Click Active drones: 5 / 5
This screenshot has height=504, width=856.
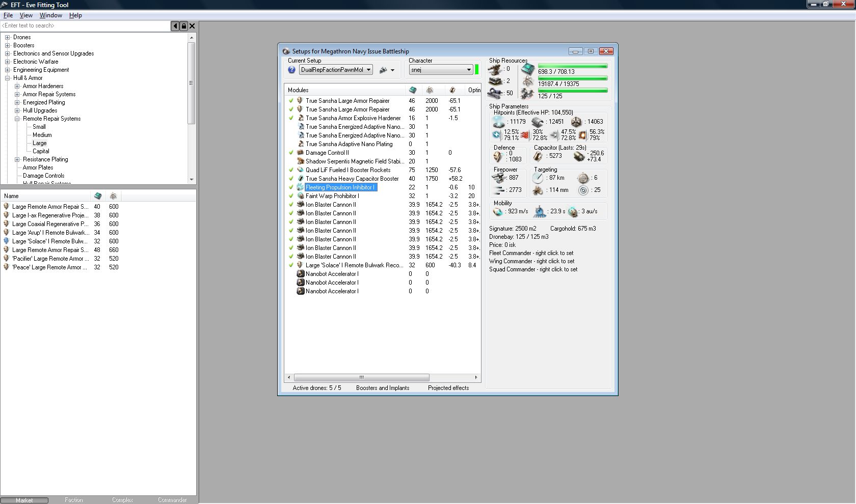(317, 388)
